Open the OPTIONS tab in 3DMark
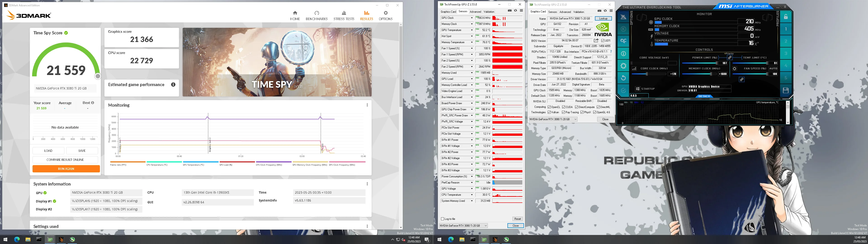868x244 pixels. click(x=385, y=16)
